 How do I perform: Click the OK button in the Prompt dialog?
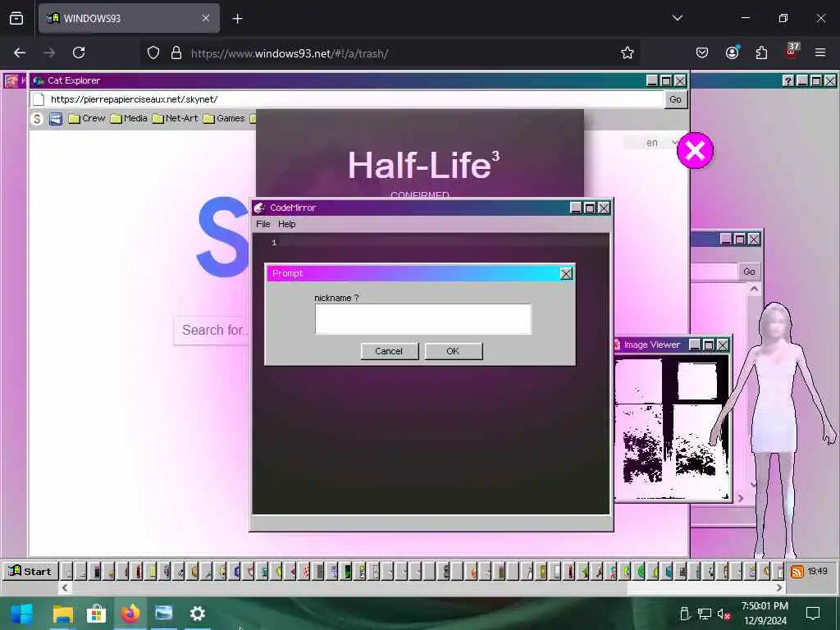(x=453, y=351)
